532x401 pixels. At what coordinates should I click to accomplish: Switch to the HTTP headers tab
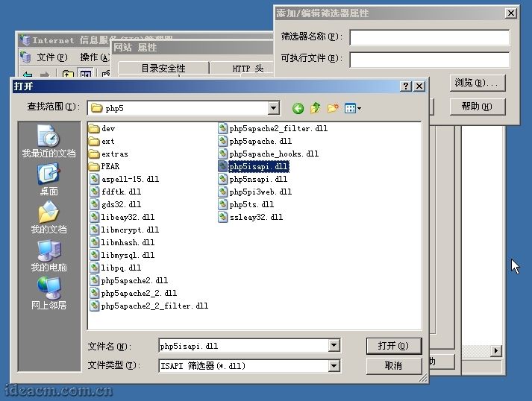[248, 69]
